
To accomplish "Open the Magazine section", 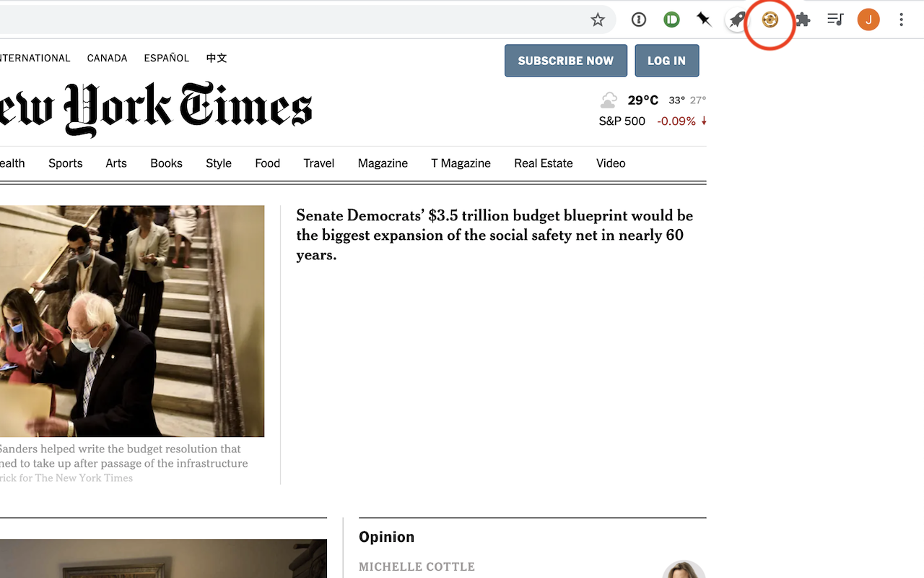I will coord(383,163).
